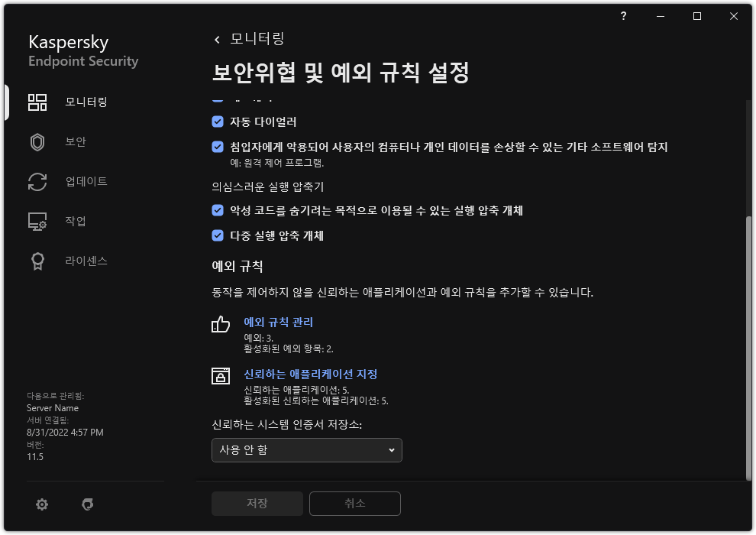Click the 모니터링 breadcrumb text at top

[x=257, y=38]
